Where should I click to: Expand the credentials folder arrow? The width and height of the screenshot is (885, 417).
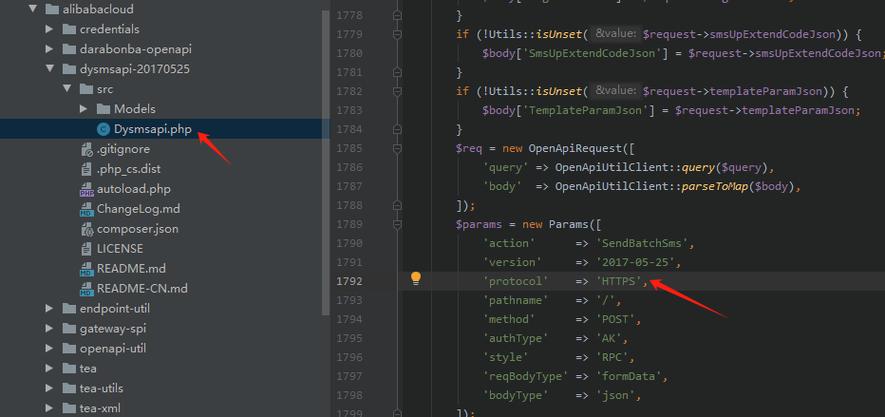50,29
